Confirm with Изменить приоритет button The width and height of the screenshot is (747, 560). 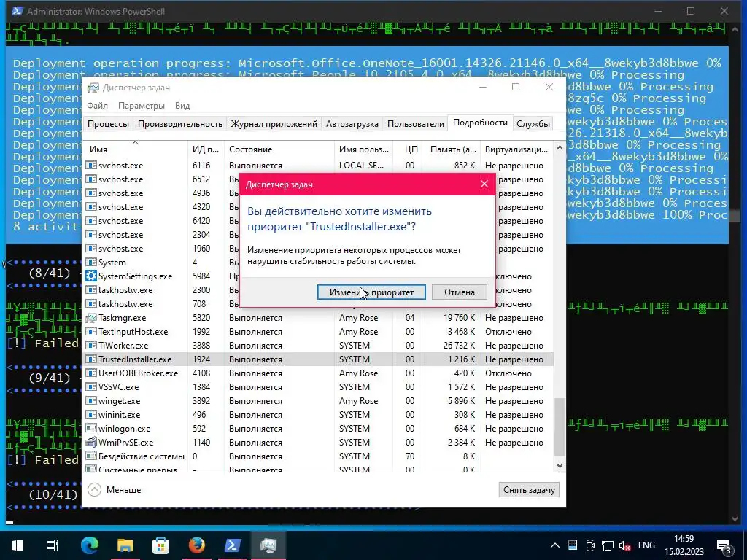coord(371,292)
